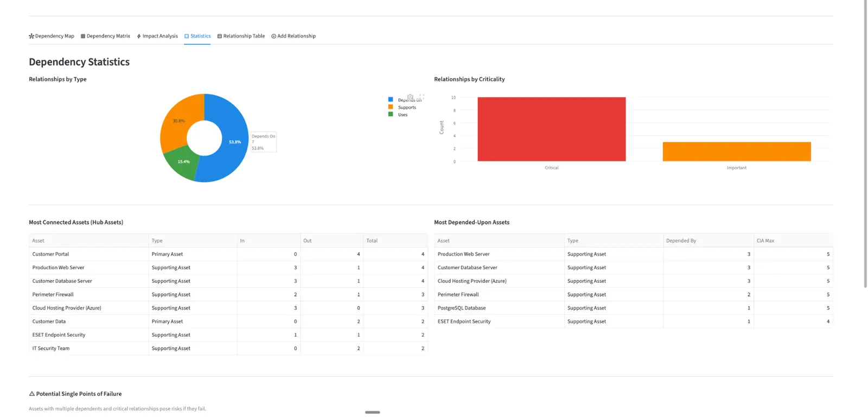This screenshot has height=417, width=868.
Task: Switch to the Relationship Table tab
Action: click(x=241, y=36)
